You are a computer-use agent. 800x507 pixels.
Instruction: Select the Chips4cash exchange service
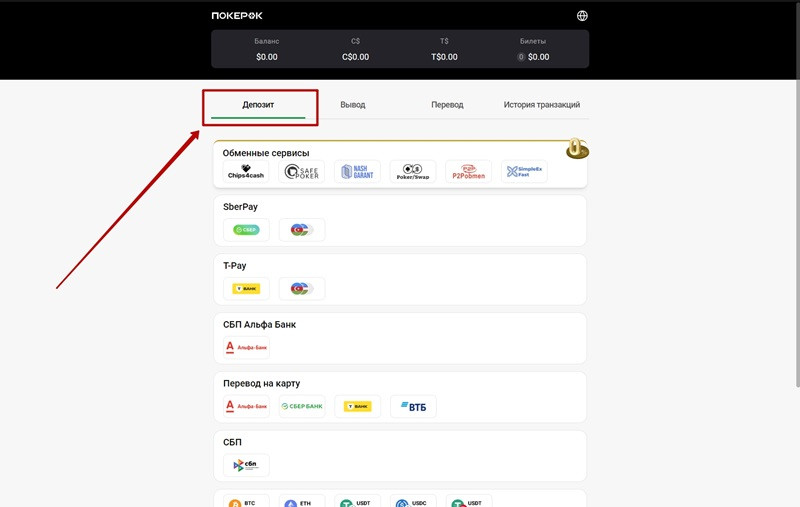point(246,172)
